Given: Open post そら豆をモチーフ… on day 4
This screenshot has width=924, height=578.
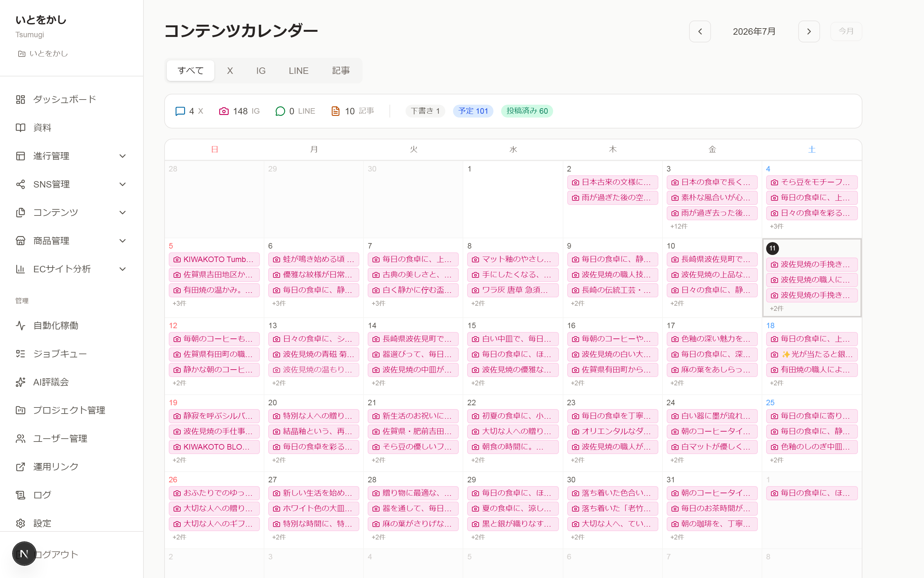Looking at the screenshot, I should 812,182.
